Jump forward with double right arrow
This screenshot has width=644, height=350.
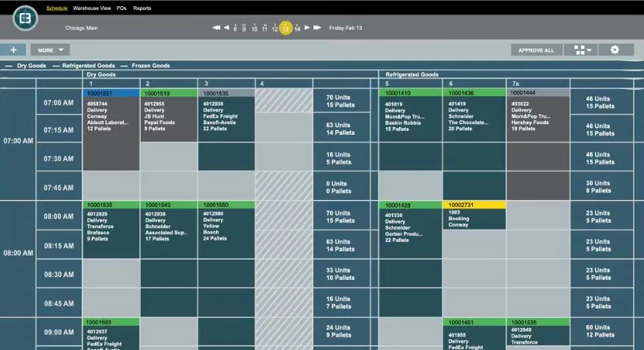pos(317,27)
